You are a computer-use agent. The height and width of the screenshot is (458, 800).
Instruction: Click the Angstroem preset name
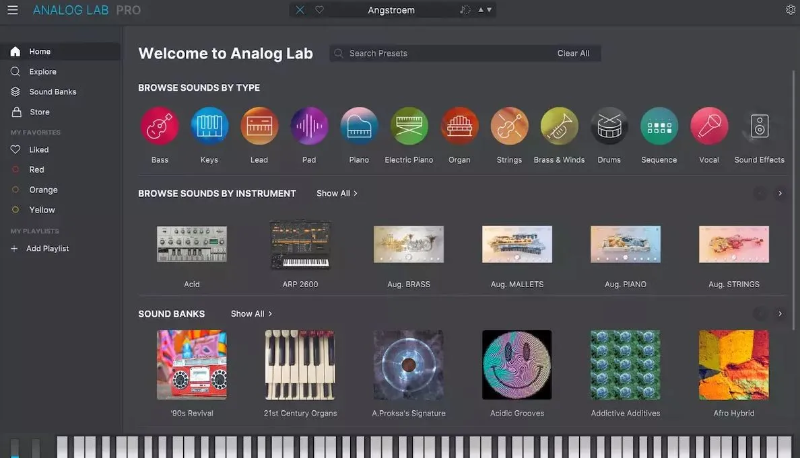coord(391,10)
